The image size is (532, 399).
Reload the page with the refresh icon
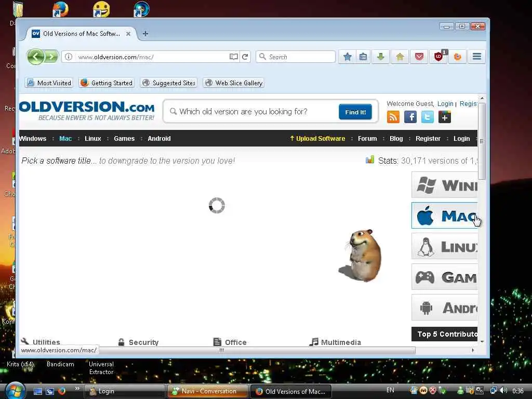[245, 57]
